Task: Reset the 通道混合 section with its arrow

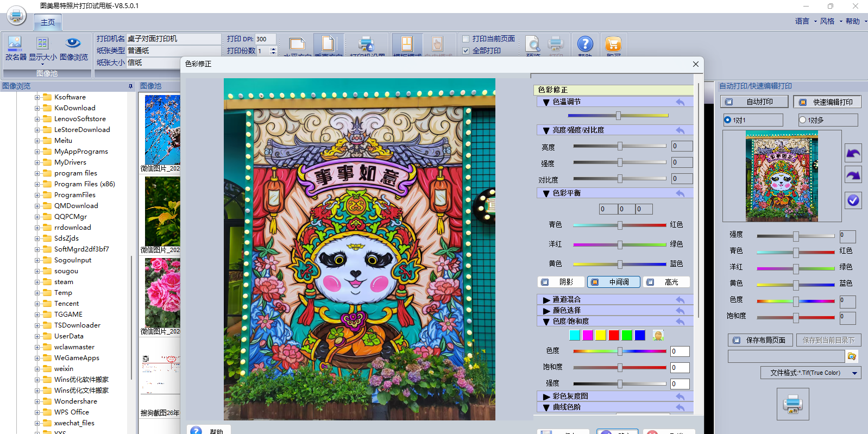Action: coord(680,300)
